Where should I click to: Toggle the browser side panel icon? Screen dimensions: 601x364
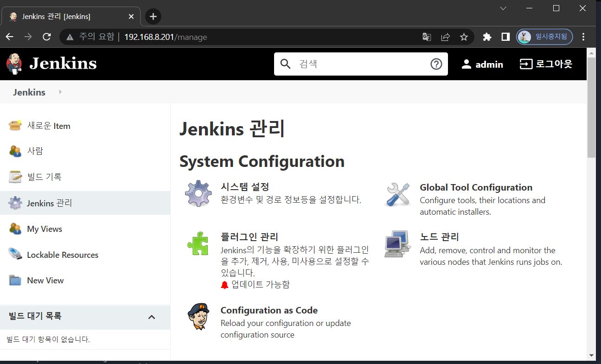505,37
